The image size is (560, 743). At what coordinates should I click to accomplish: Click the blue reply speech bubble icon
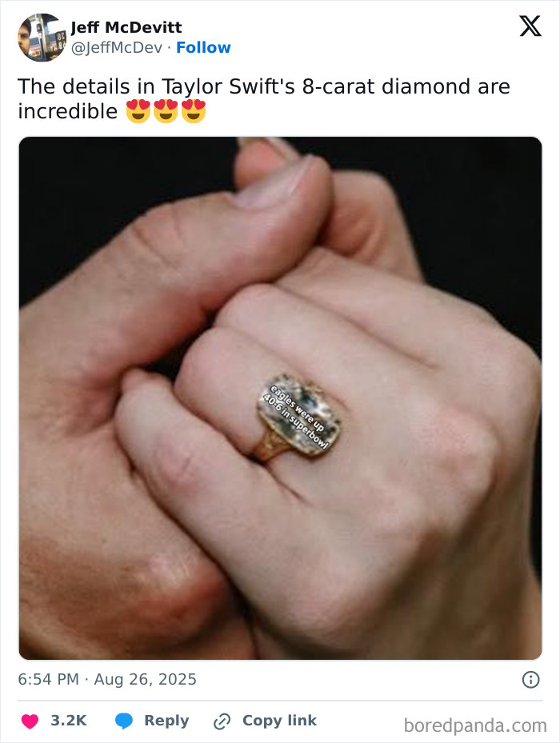coord(124,721)
